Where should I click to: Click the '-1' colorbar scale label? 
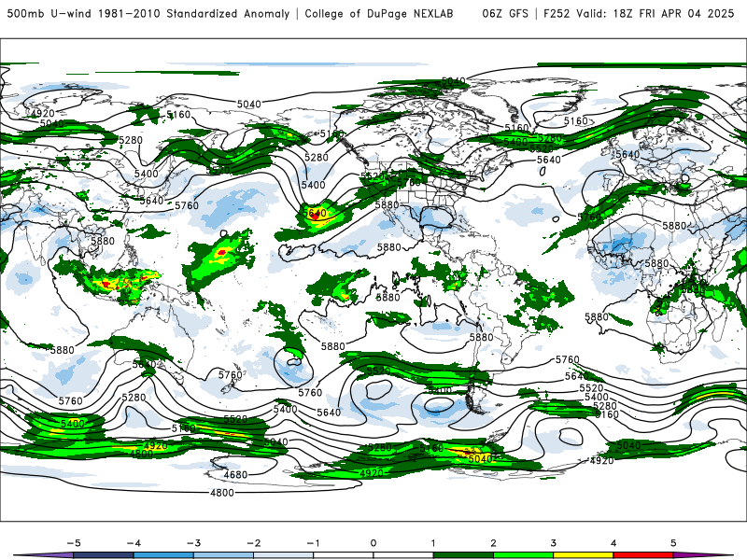click(x=313, y=543)
